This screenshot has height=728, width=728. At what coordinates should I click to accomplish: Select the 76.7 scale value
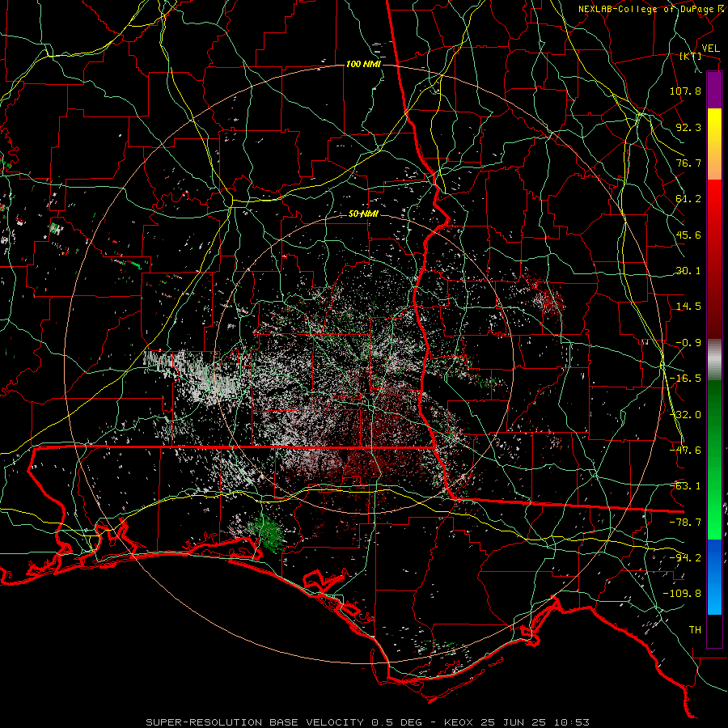(688, 163)
